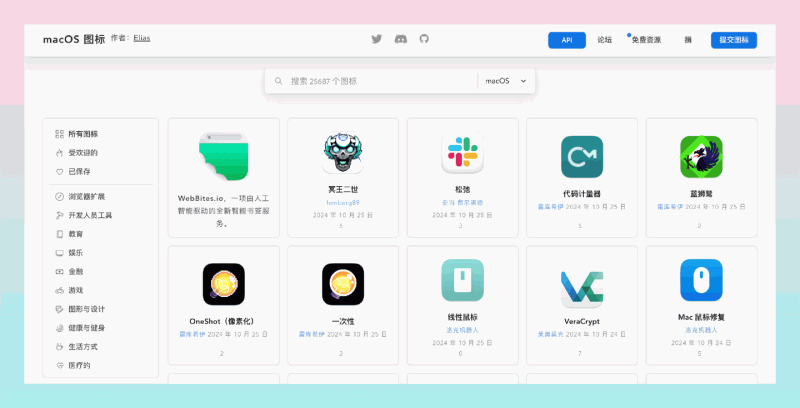This screenshot has height=408, width=800.
Task: Open author link under 蓝狮鹫
Action: pos(670,207)
